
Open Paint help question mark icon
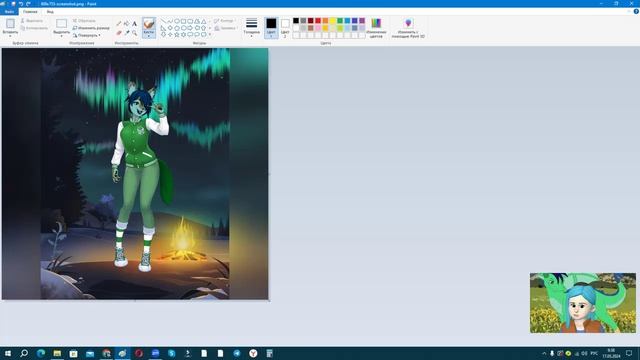pos(636,11)
